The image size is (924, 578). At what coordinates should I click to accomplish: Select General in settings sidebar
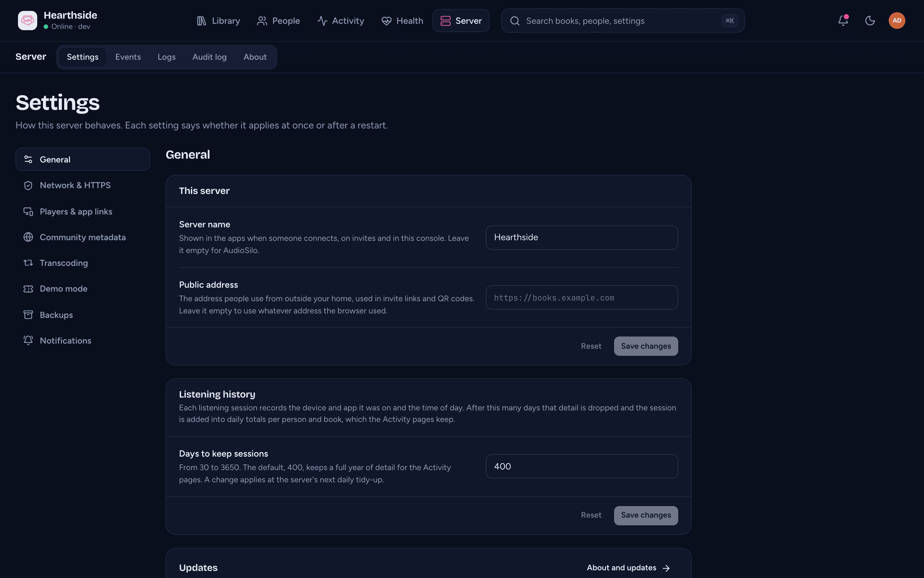point(82,159)
